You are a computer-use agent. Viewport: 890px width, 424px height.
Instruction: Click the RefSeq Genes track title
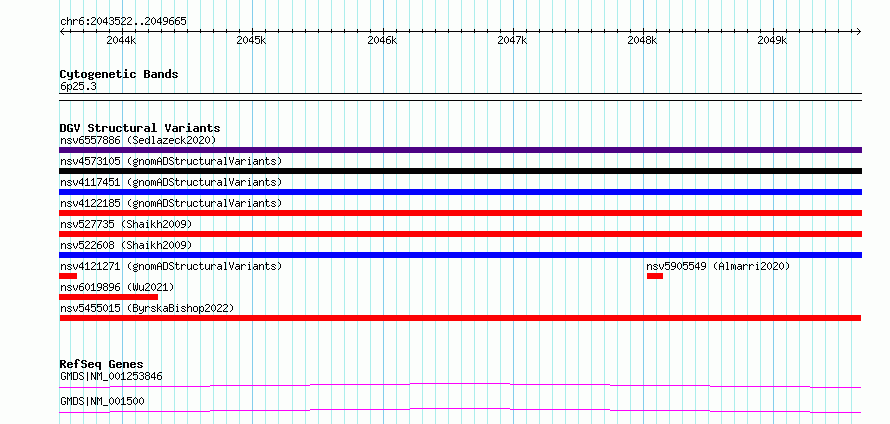click(102, 364)
